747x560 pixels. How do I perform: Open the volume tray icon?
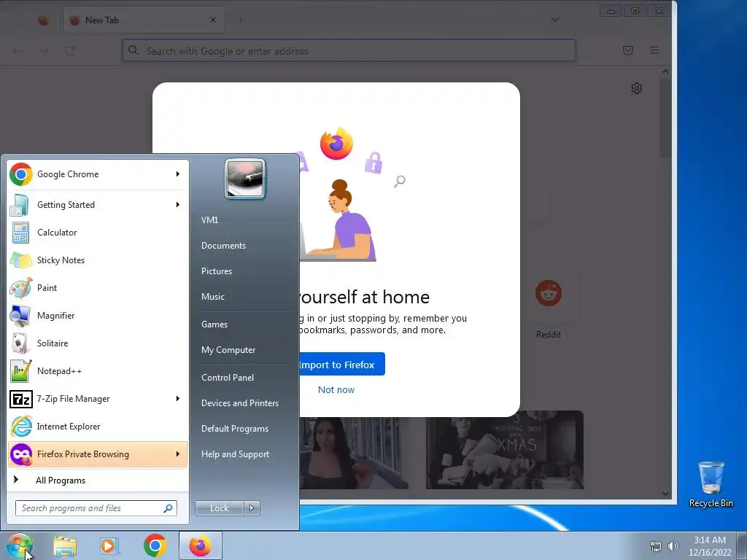coord(673,546)
